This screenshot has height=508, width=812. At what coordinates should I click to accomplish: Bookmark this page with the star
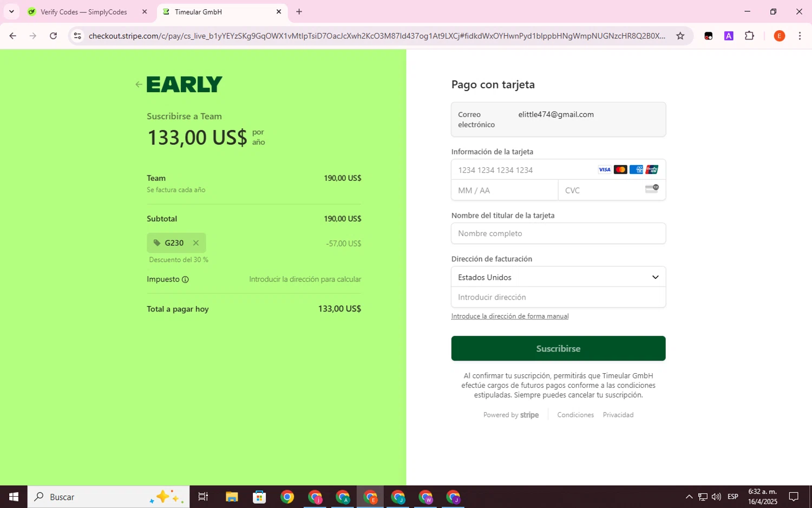pos(680,36)
